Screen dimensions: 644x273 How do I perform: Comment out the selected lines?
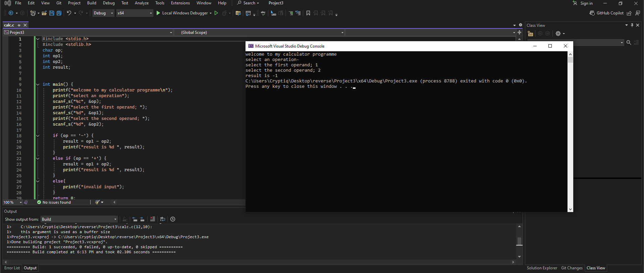(291, 13)
